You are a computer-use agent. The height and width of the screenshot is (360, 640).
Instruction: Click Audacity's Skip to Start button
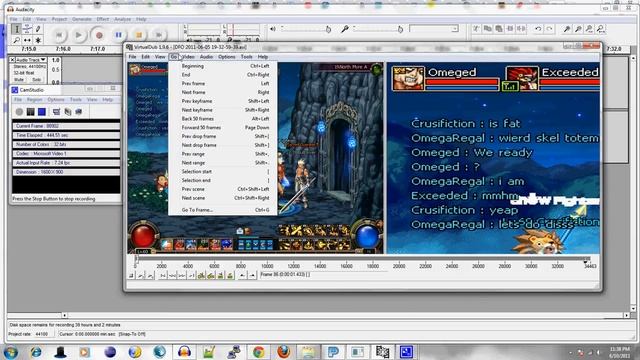59,35
